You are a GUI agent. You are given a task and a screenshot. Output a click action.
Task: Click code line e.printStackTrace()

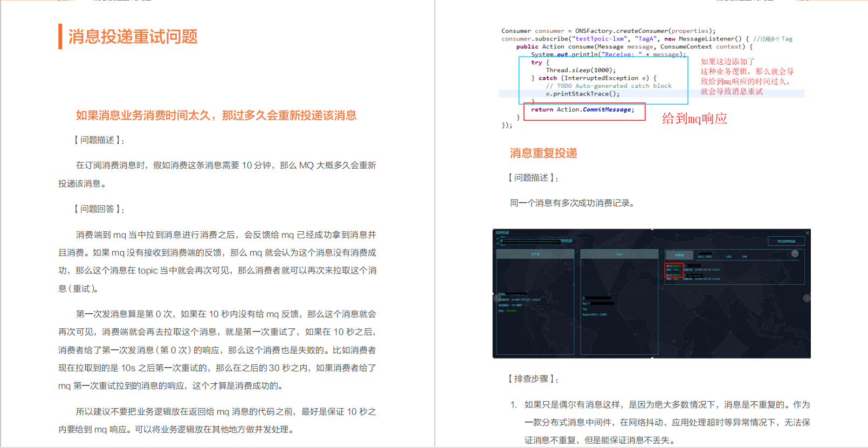[583, 94]
